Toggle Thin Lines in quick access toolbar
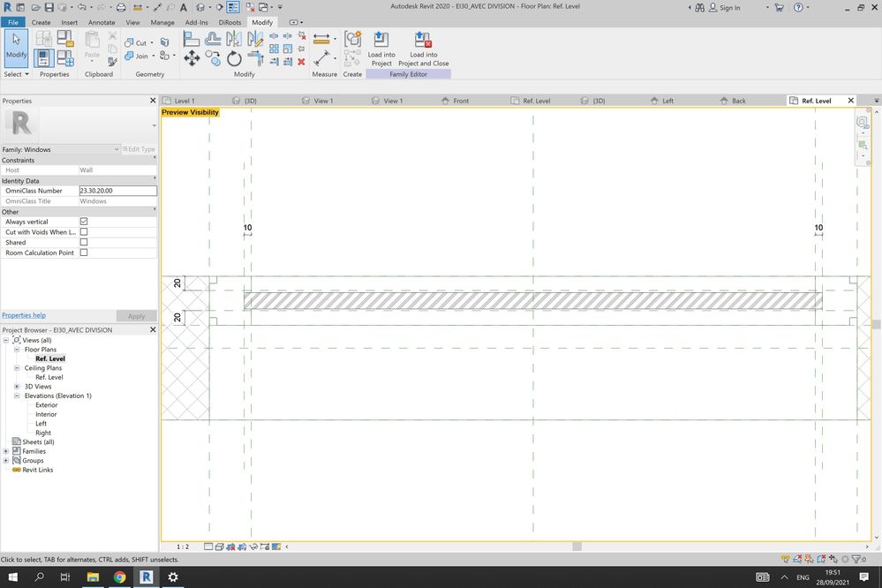 pos(233,7)
